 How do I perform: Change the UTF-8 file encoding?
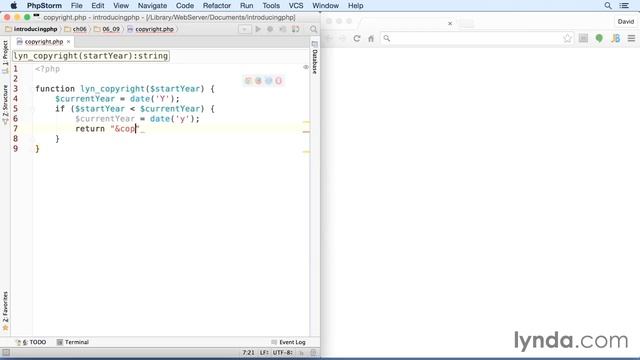pos(282,353)
